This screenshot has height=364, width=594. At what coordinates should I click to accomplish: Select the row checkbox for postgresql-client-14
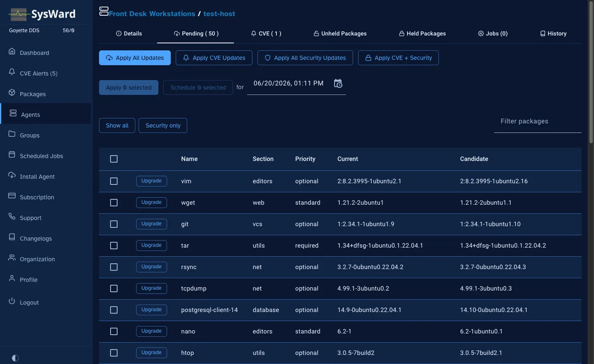click(114, 310)
